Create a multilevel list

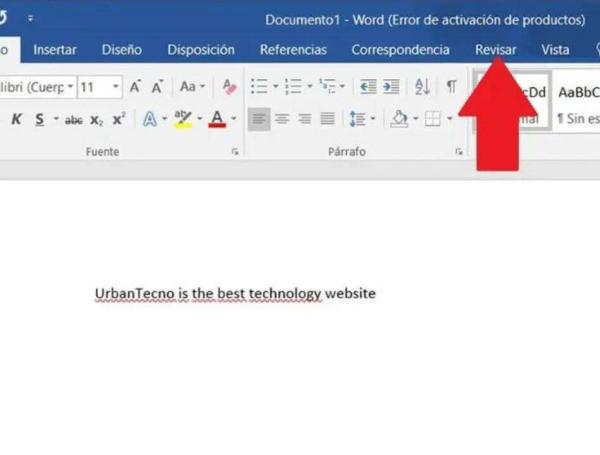(x=328, y=86)
